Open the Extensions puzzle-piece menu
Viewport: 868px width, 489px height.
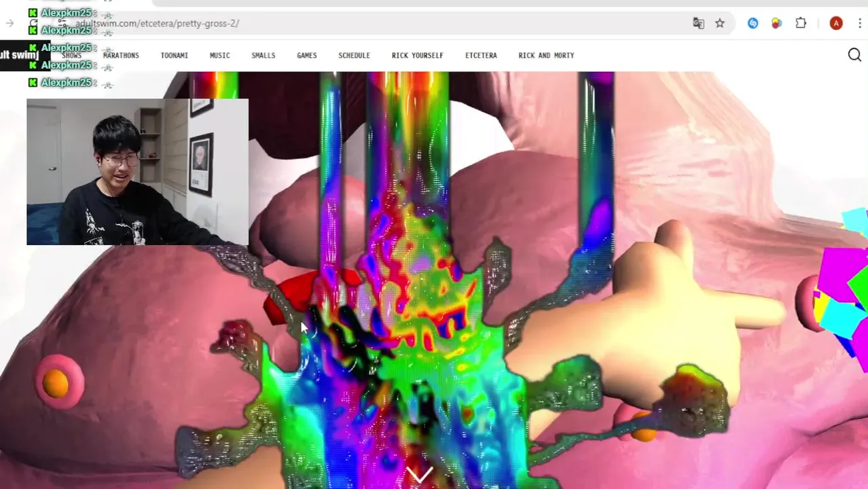click(801, 23)
